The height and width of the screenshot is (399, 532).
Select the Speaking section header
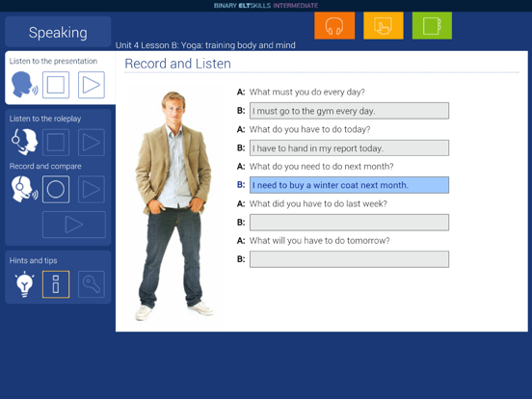[x=58, y=32]
